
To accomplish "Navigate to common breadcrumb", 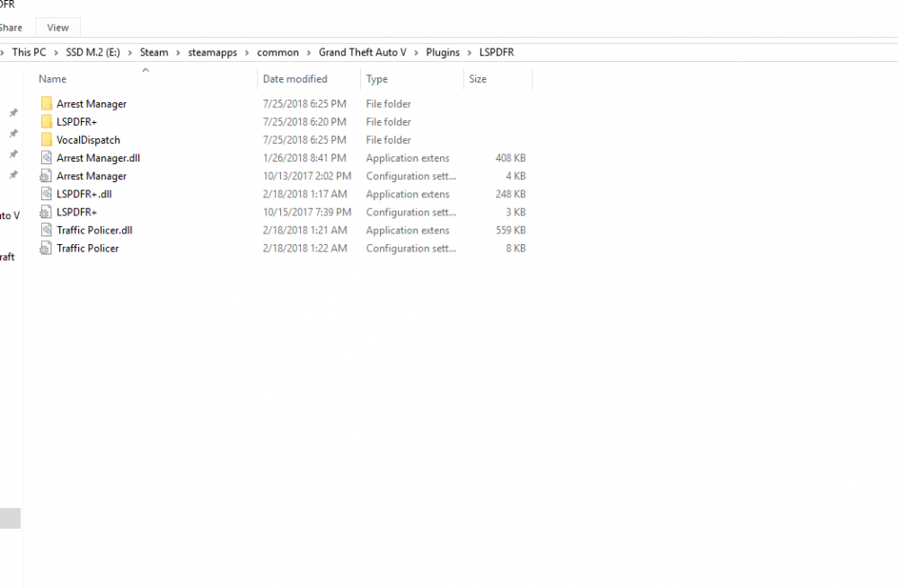I will 277,52.
